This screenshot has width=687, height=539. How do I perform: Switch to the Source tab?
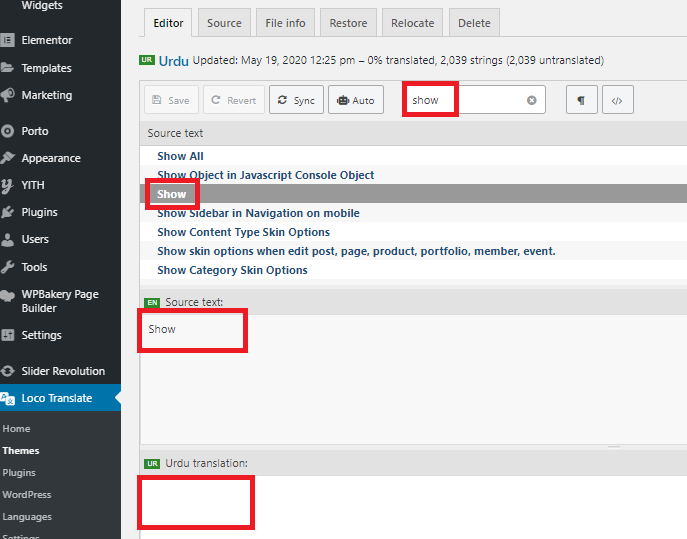(224, 23)
